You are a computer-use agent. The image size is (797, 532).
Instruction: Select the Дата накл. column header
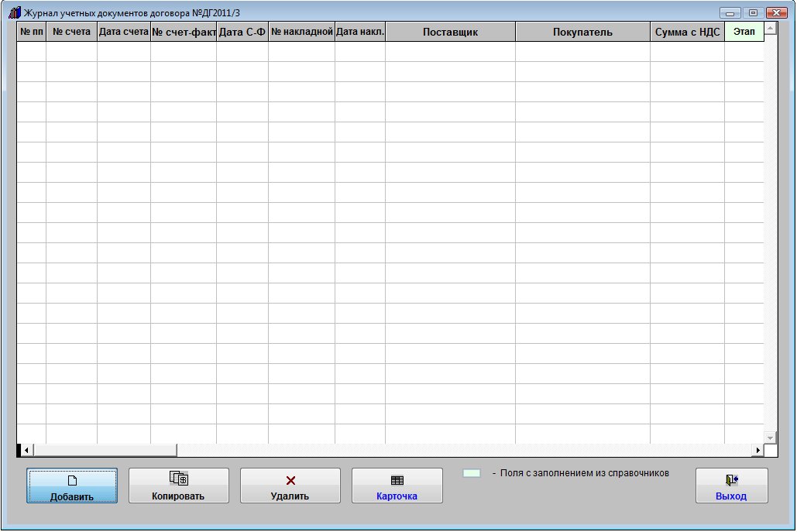[x=360, y=32]
